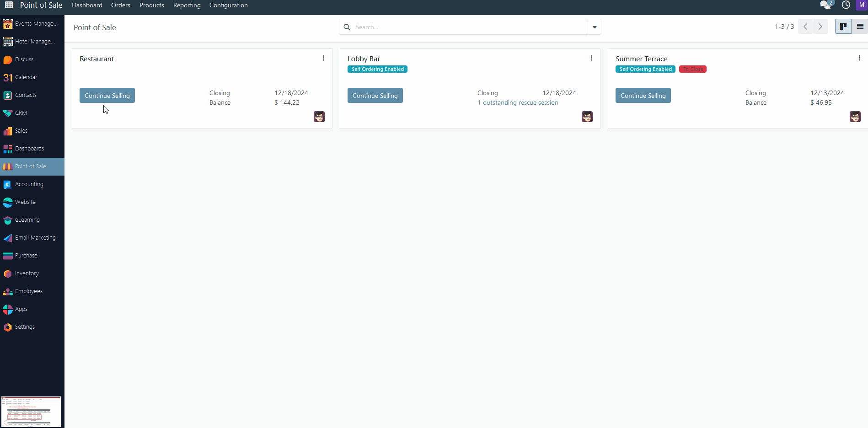This screenshot has width=868, height=428.
Task: Click the red To Close tag
Action: (x=693, y=69)
